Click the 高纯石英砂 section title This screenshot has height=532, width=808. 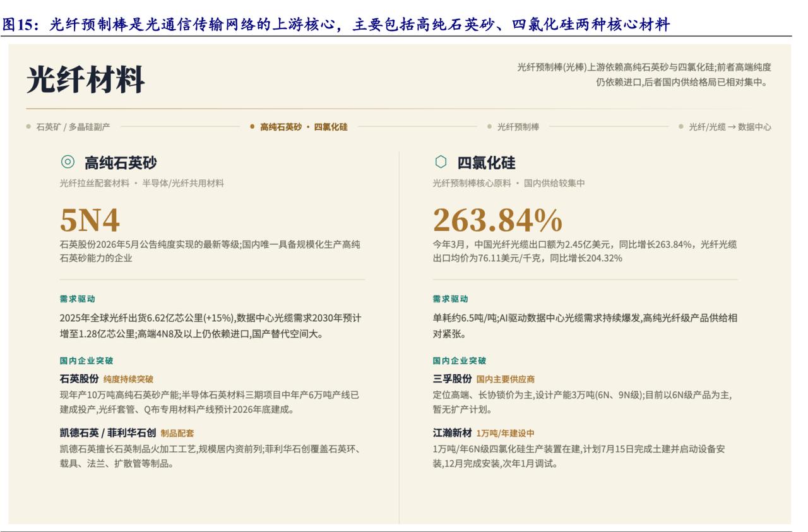(121, 163)
